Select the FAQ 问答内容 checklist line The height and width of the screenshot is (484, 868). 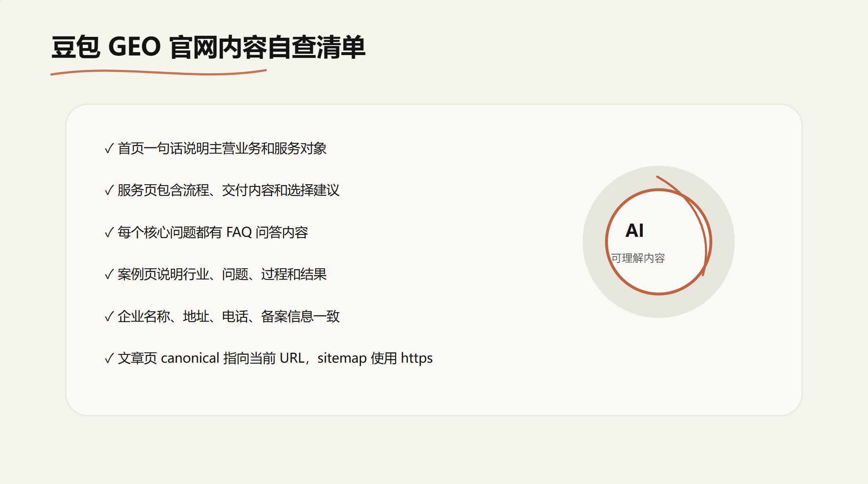pyautogui.click(x=213, y=232)
